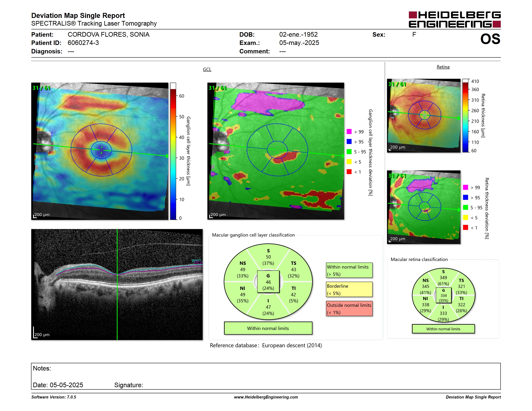
Task: Click the retina inferior sector I 333
Action: coord(443,313)
